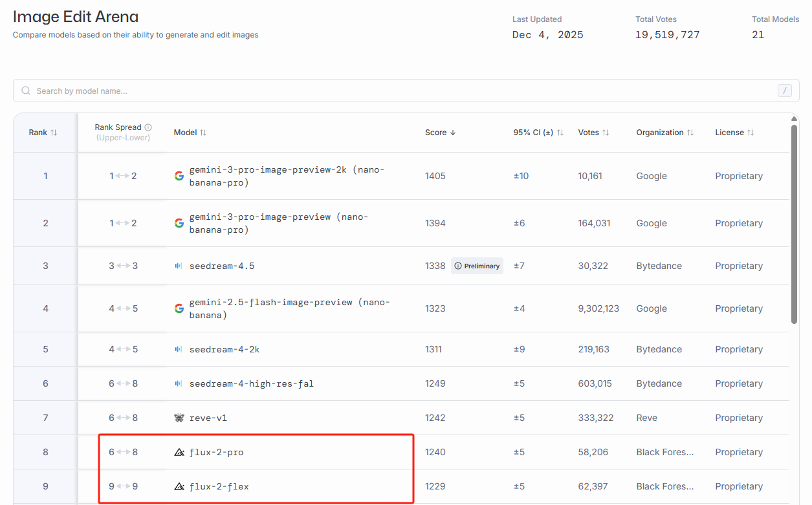Sort by Votes column header
812x505 pixels.
point(593,133)
